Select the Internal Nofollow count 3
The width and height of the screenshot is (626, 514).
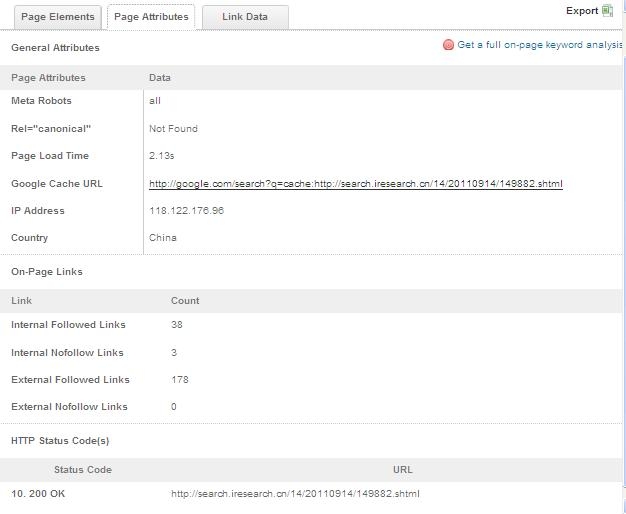(174, 353)
